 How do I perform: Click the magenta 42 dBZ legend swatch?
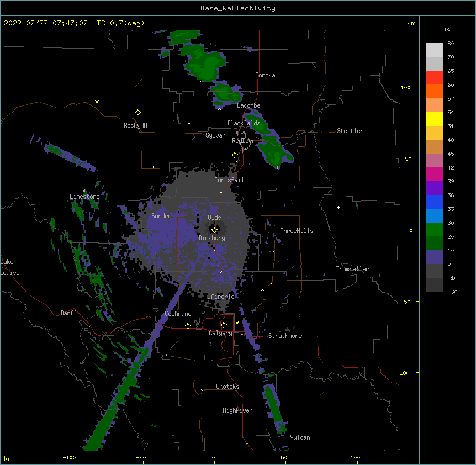(x=434, y=174)
